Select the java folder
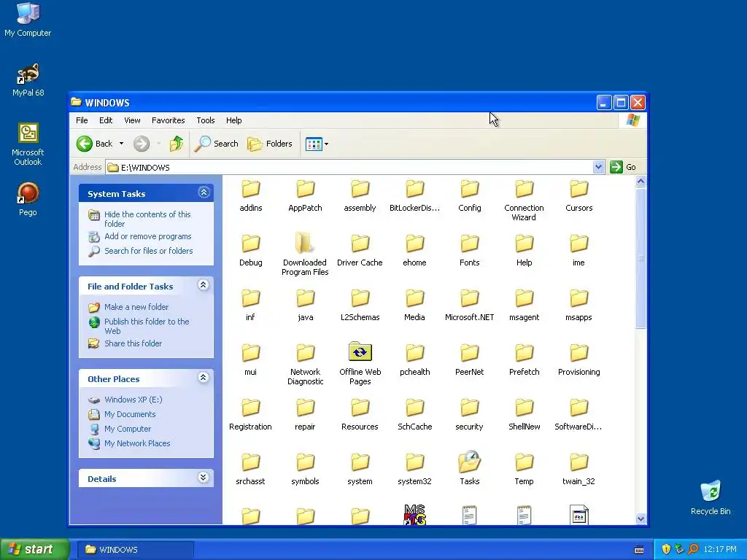Image resolution: width=747 pixels, height=560 pixels. [x=305, y=306]
